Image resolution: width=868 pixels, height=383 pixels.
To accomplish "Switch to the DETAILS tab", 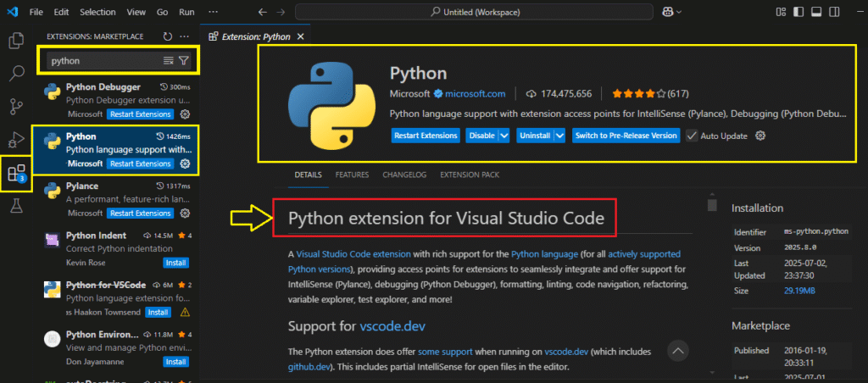I will 309,175.
